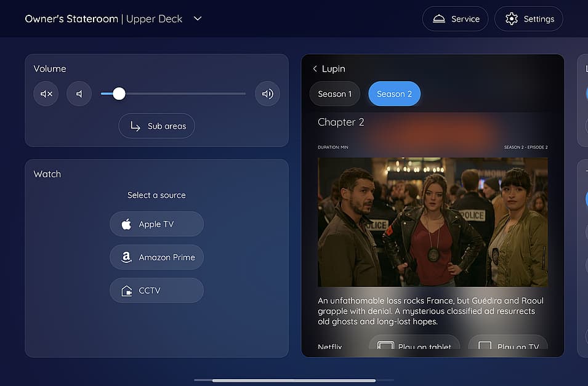Open the Owner's Stateroom room dropdown
Screen dimensions: 588x386
pyautogui.click(x=198, y=18)
